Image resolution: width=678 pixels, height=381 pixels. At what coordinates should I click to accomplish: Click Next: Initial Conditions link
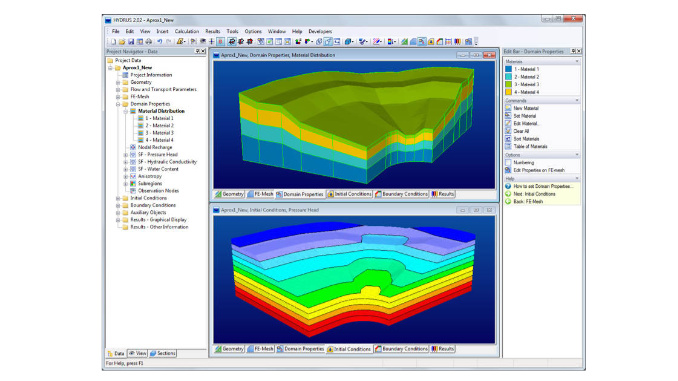(534, 194)
